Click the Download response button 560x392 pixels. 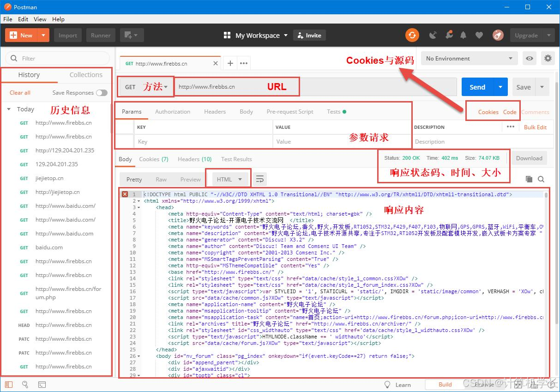[529, 158]
